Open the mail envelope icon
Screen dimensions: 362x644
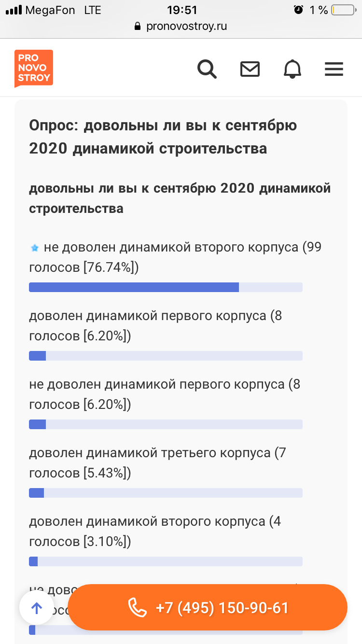(x=250, y=69)
